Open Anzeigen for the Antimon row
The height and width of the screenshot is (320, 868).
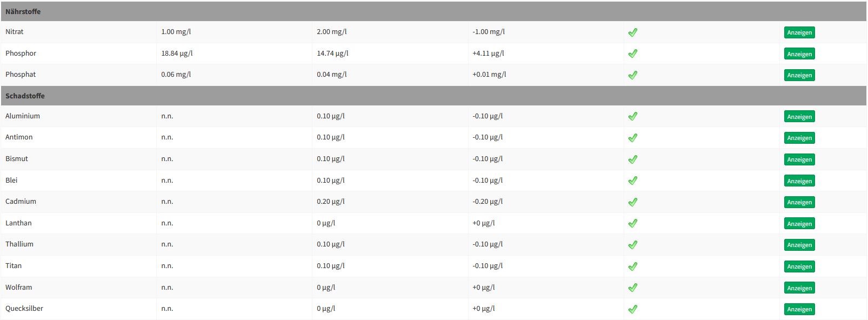(799, 138)
